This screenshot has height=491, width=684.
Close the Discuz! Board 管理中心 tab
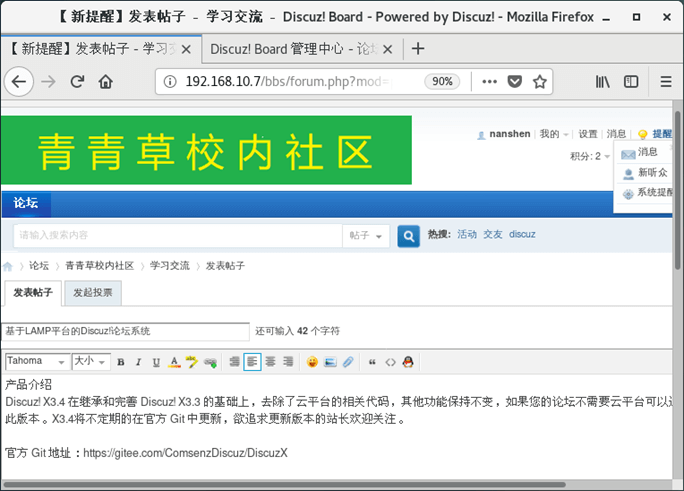click(x=387, y=49)
